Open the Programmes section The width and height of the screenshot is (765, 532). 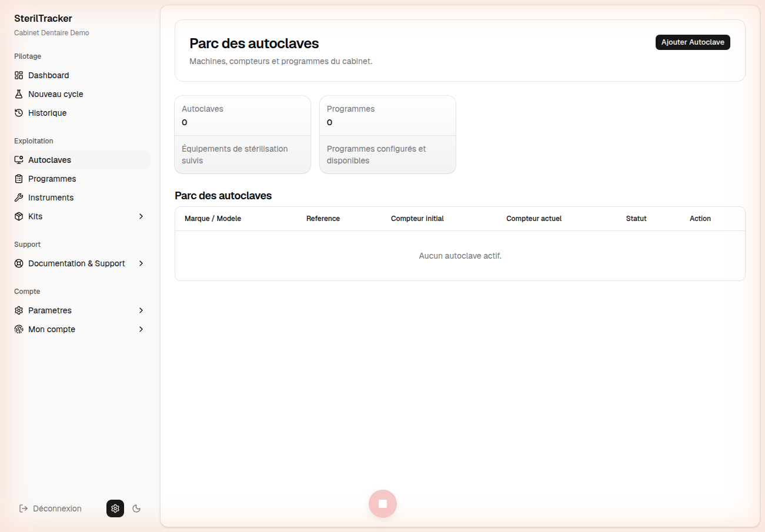[80, 179]
